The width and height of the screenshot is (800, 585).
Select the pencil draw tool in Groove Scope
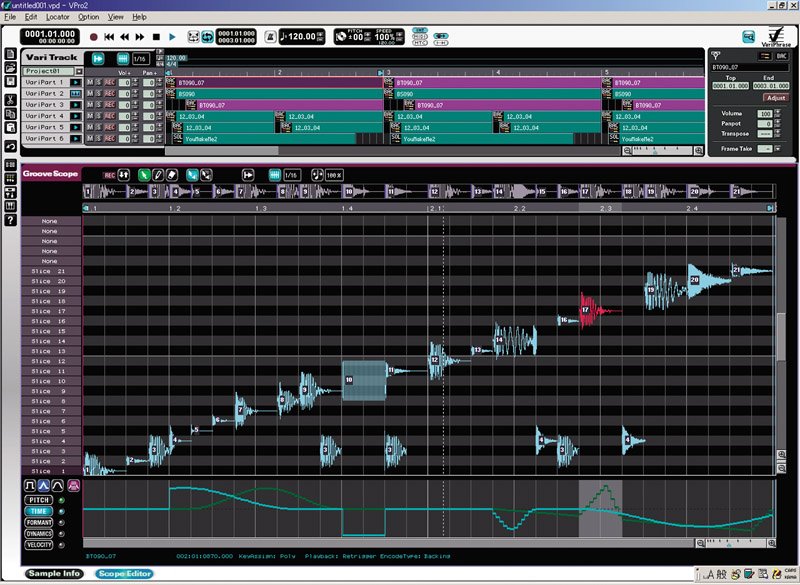158,175
